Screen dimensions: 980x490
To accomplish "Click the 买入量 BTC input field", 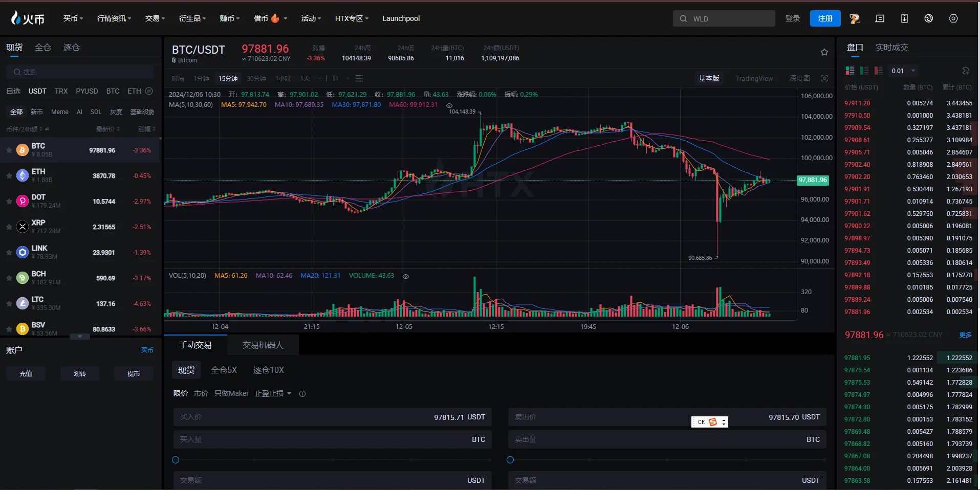I will coord(333,439).
